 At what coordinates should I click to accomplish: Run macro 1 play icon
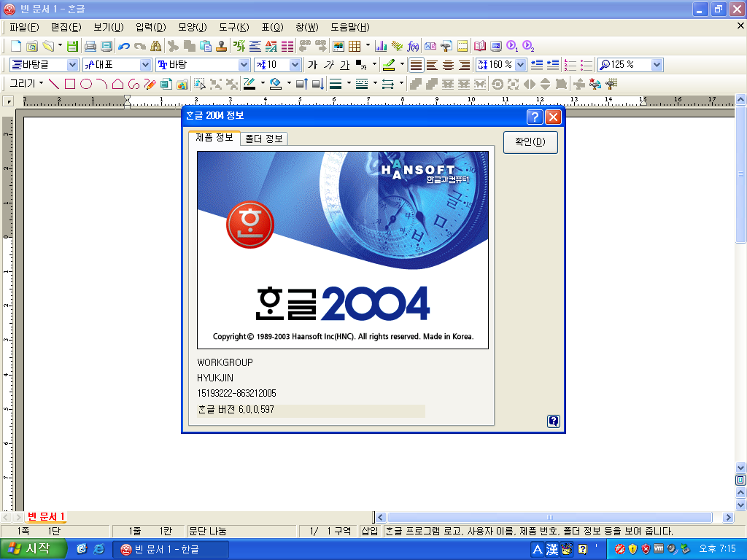(512, 46)
